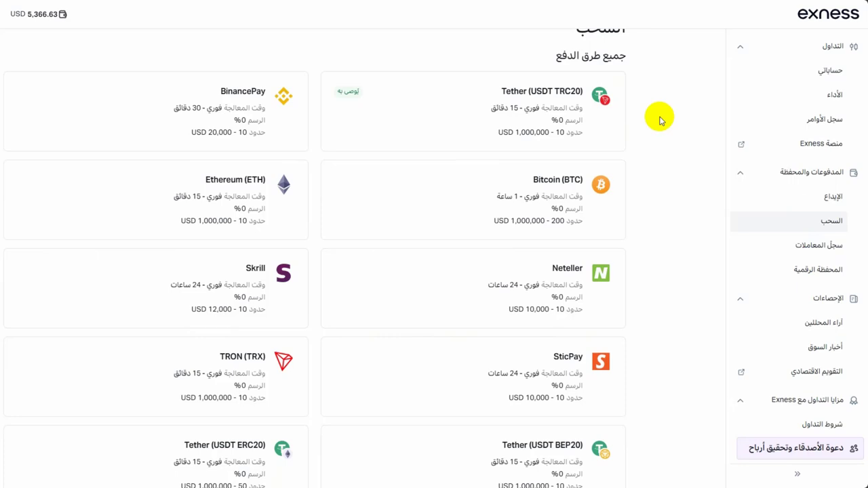The image size is (868, 488).
Task: Open سجل المعاملات in the sidebar
Action: [818, 245]
